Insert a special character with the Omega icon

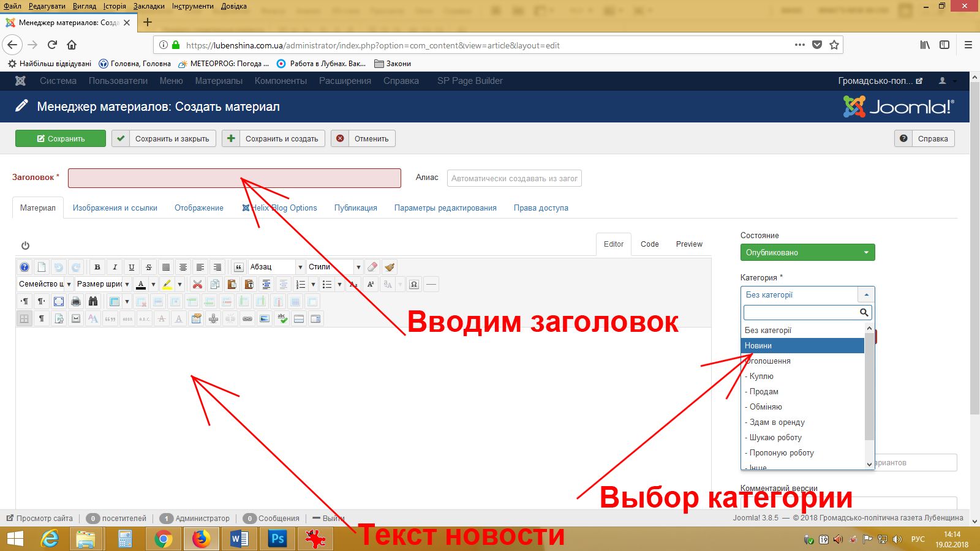pyautogui.click(x=414, y=284)
